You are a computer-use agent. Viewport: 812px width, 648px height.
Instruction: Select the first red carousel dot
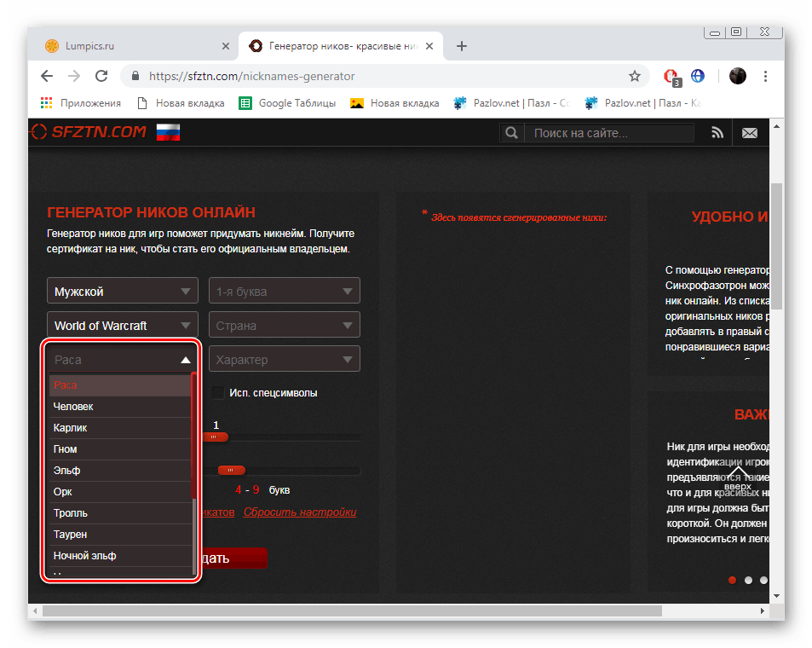coord(732,580)
